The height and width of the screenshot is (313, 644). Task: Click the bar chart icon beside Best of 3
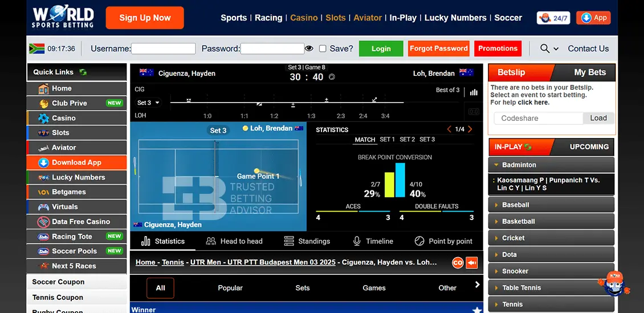474,92
